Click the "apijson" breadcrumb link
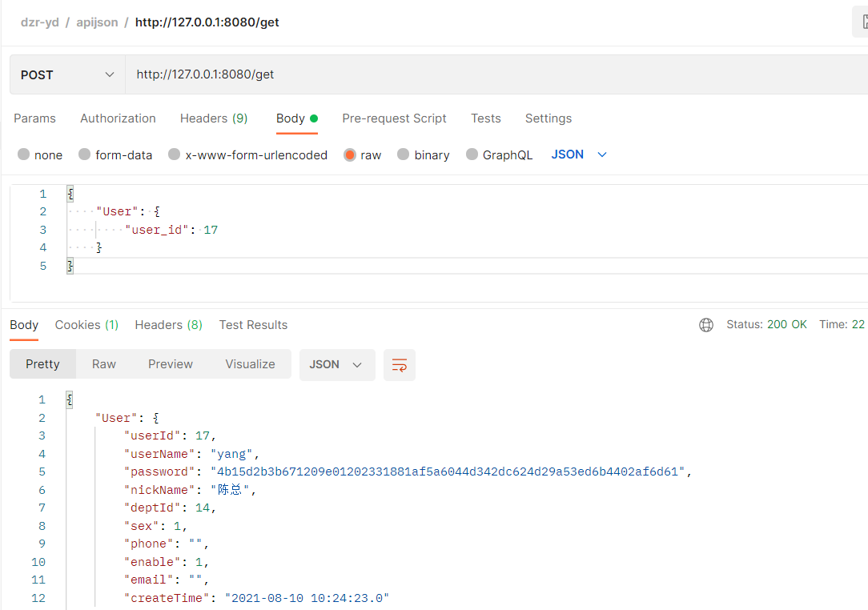Image resolution: width=868 pixels, height=610 pixels. (97, 22)
